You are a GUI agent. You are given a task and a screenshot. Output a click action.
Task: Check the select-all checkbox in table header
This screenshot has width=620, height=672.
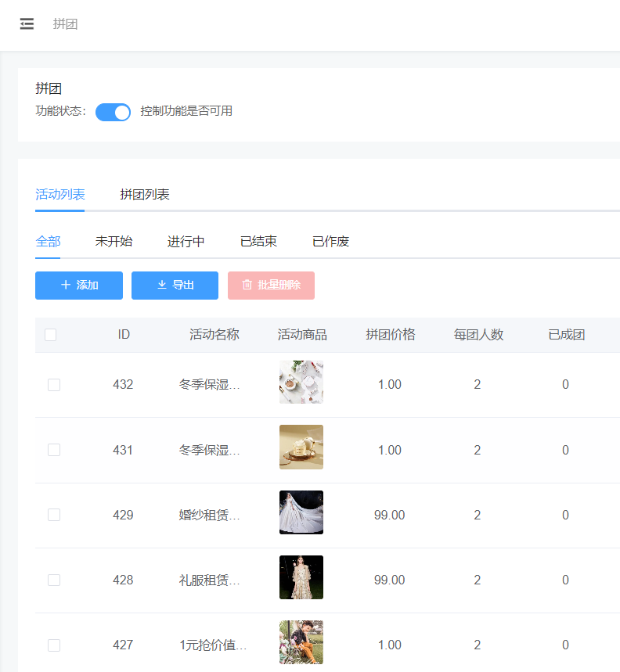pos(51,335)
